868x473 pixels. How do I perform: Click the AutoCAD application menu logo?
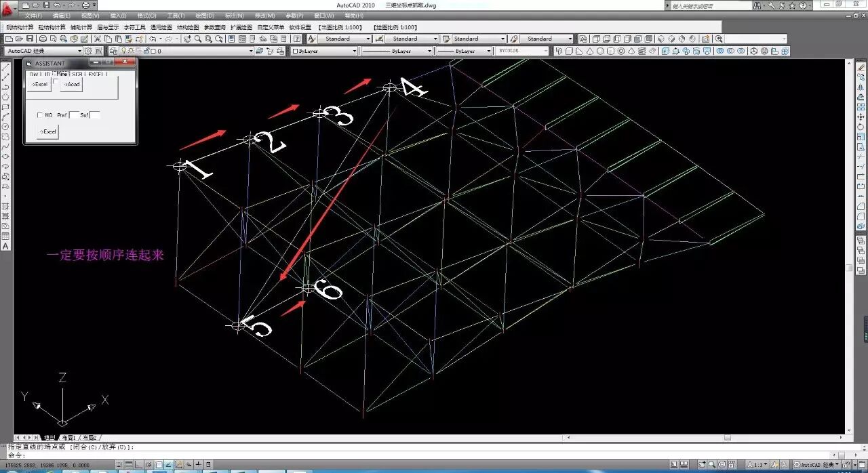9,9
